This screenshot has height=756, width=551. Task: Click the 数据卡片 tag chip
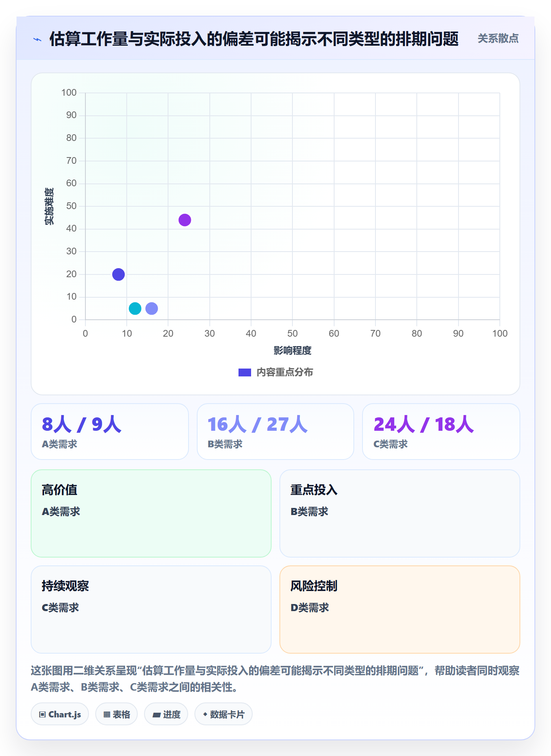coord(224,714)
